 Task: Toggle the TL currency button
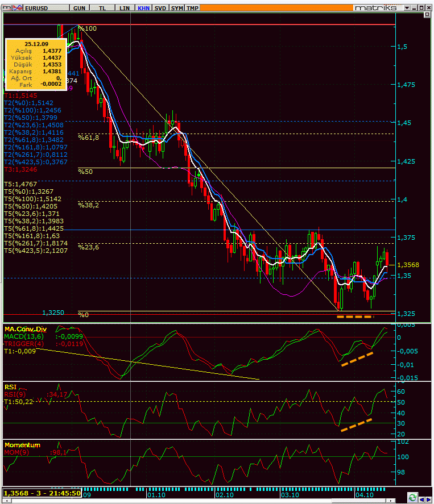point(102,8)
